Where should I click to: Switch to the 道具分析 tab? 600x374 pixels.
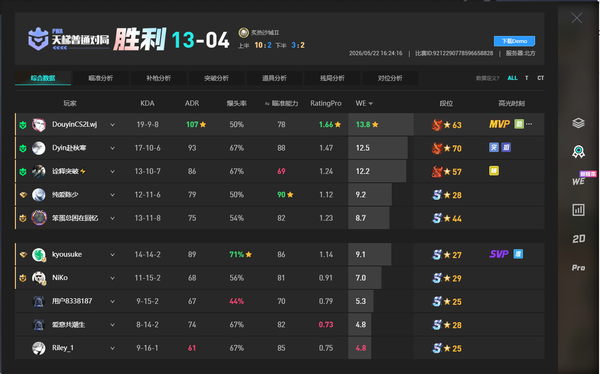(274, 78)
